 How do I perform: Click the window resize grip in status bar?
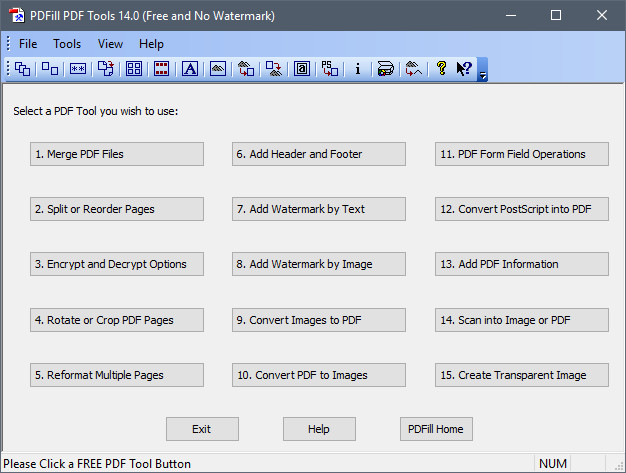pos(619,466)
